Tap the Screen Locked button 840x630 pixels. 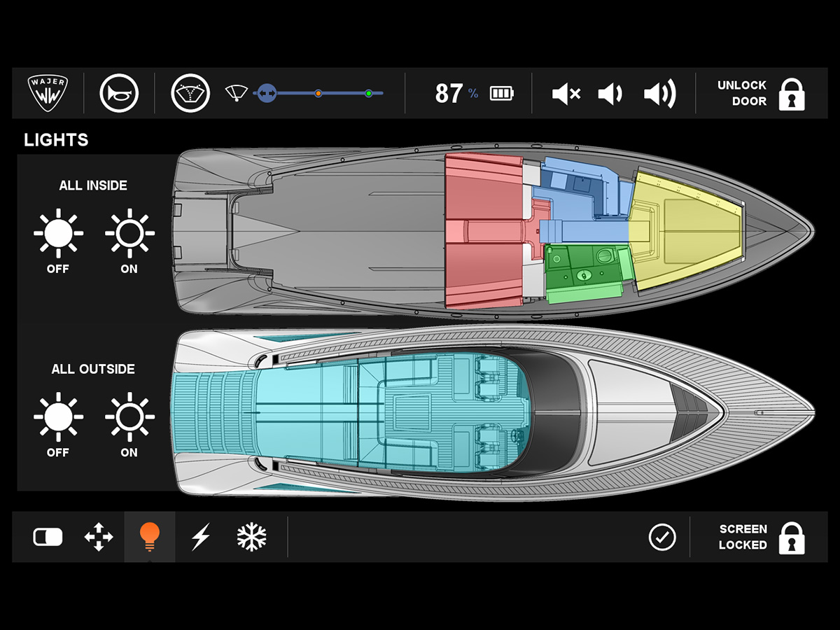point(762,537)
